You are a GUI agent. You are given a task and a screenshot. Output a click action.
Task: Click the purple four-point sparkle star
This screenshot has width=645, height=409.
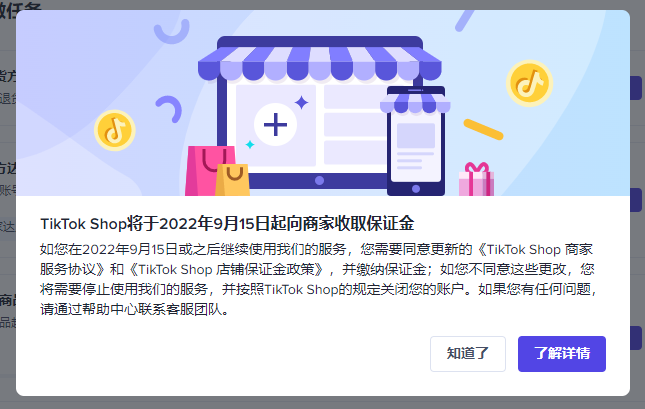[x=302, y=102]
